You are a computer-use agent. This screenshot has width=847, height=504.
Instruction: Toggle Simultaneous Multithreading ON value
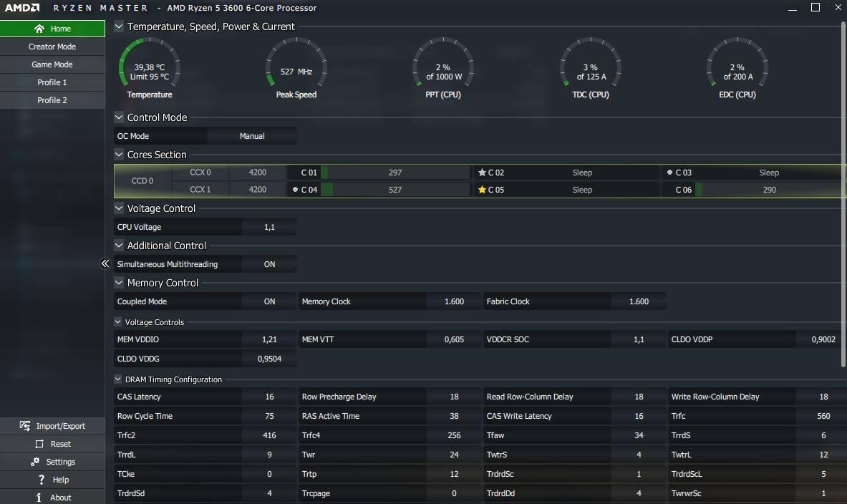click(269, 264)
